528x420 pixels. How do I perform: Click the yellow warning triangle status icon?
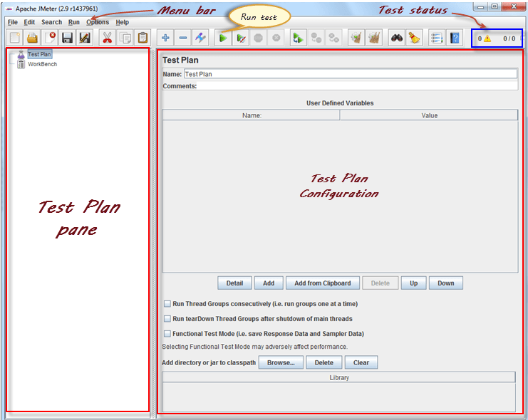[487, 39]
